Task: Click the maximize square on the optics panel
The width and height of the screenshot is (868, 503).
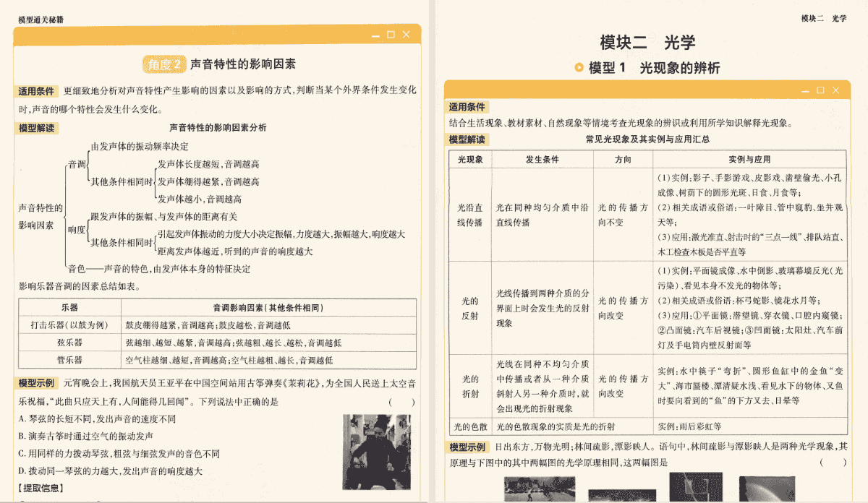Action: [x=820, y=90]
